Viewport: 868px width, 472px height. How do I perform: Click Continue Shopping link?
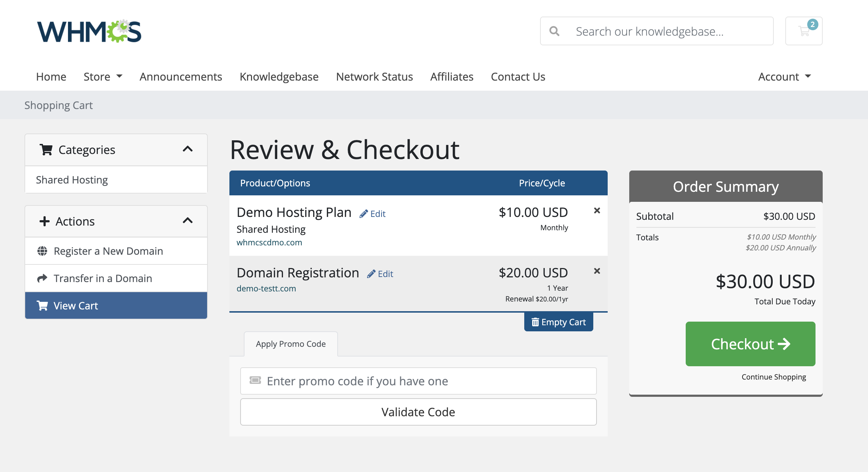click(x=774, y=377)
